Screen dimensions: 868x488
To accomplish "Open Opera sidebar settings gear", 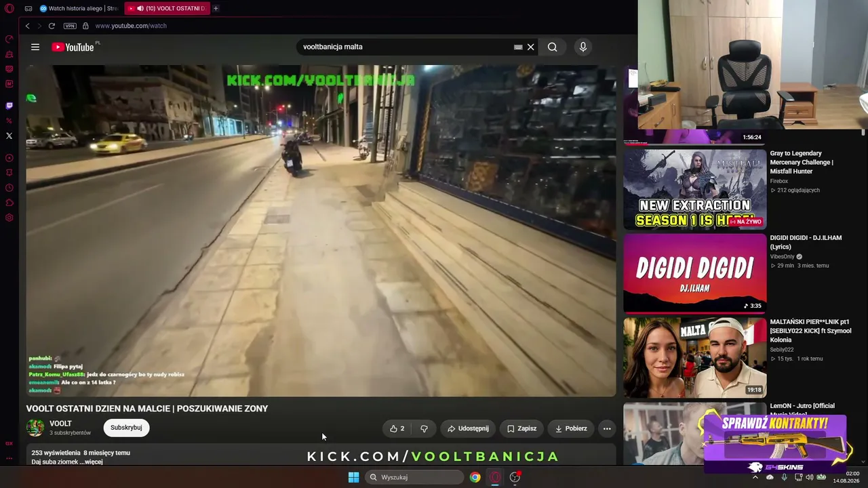I will point(9,218).
